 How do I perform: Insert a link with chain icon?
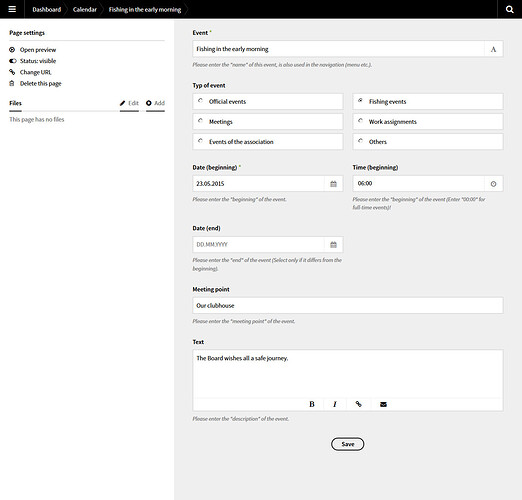click(x=358, y=404)
